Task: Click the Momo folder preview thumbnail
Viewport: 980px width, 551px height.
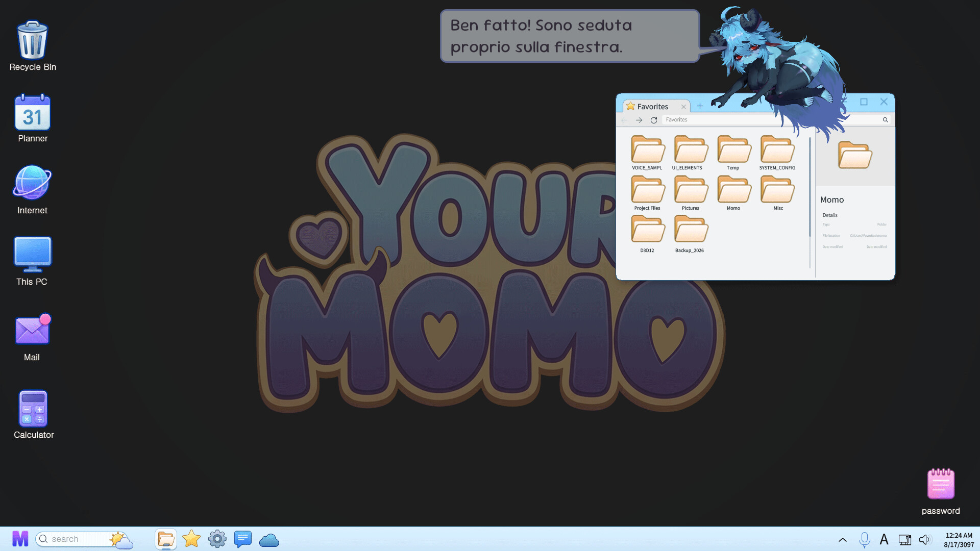Action: (855, 155)
